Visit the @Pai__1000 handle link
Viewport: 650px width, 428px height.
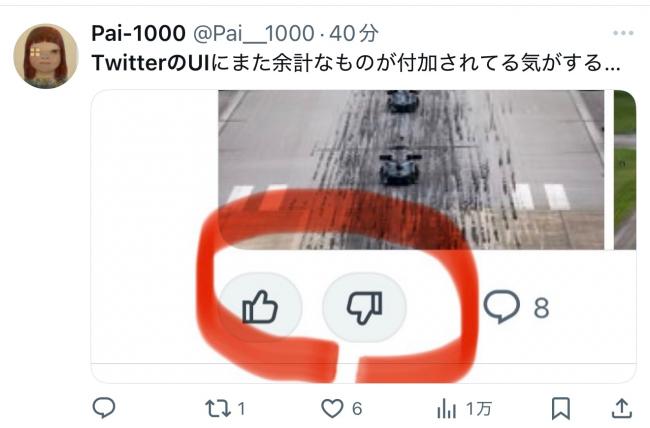point(254,33)
